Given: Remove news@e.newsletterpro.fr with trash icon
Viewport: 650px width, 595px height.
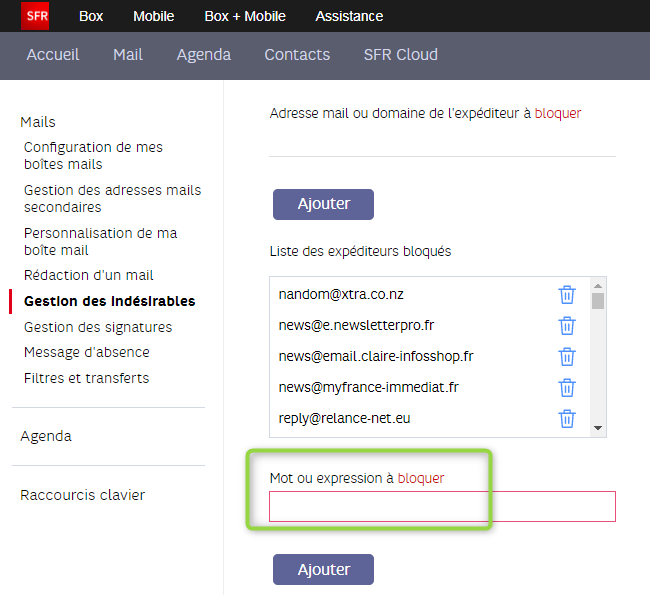Looking at the screenshot, I should 567,326.
